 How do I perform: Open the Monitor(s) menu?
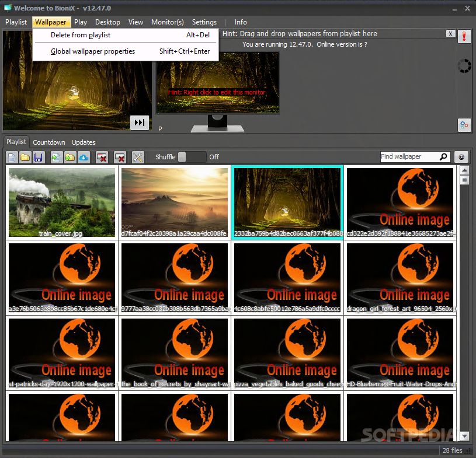[x=168, y=22]
